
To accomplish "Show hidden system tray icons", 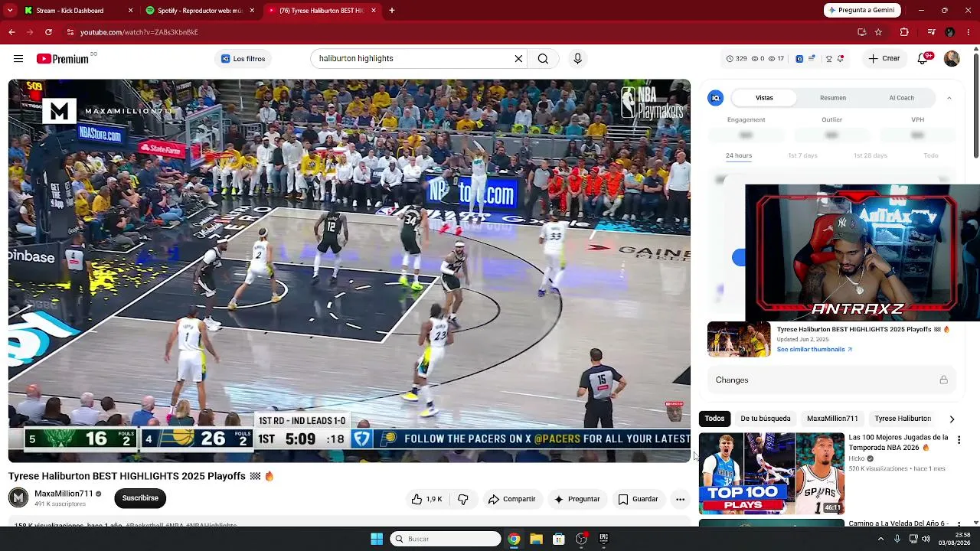I will click(x=880, y=539).
